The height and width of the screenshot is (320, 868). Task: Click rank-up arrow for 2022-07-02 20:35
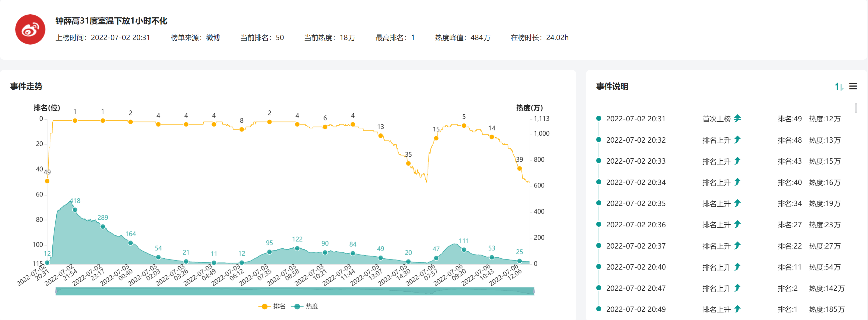pos(737,203)
